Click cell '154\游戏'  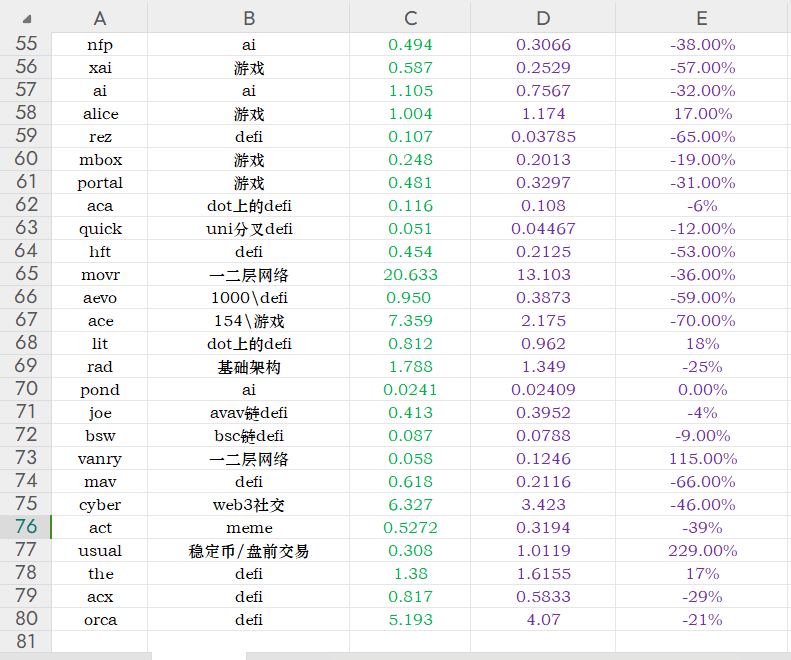pyautogui.click(x=249, y=320)
